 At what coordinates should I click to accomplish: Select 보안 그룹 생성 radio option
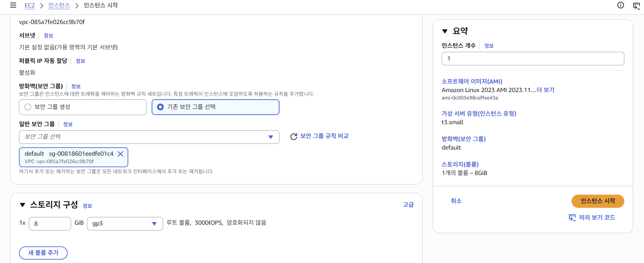(x=28, y=107)
